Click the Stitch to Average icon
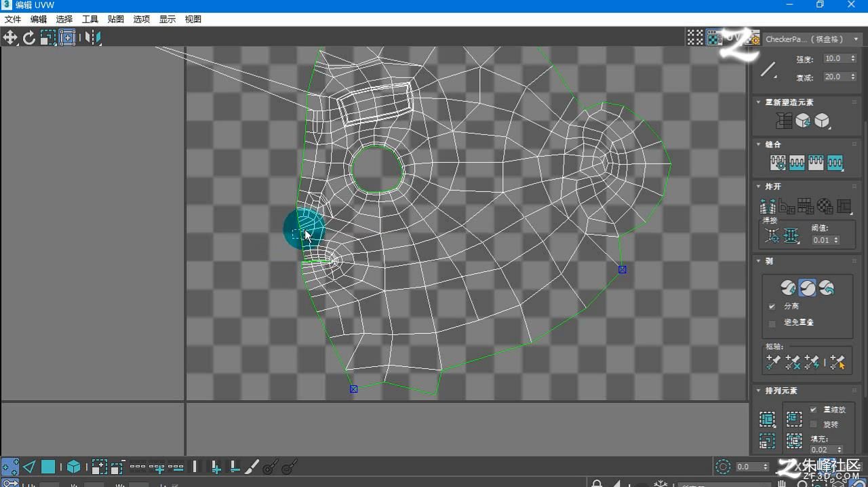Viewport: 868px width, 487px height. (x=797, y=163)
